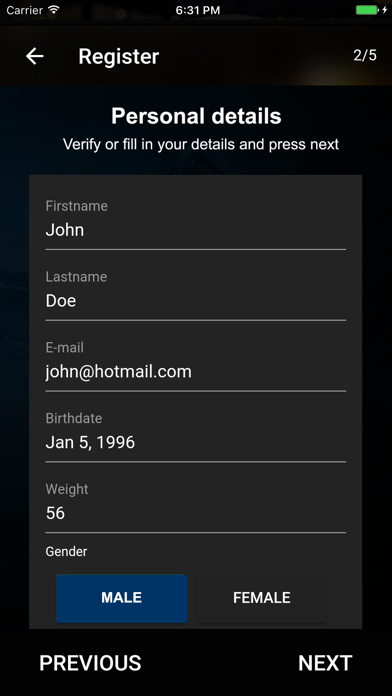Edit the Firstname field containing John
This screenshot has width=392, height=696.
(x=195, y=230)
